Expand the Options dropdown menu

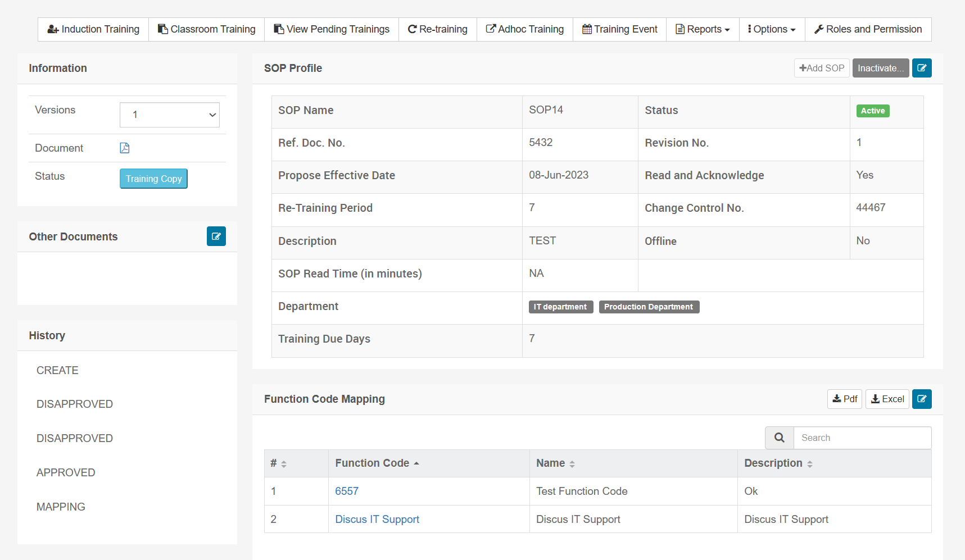(772, 29)
